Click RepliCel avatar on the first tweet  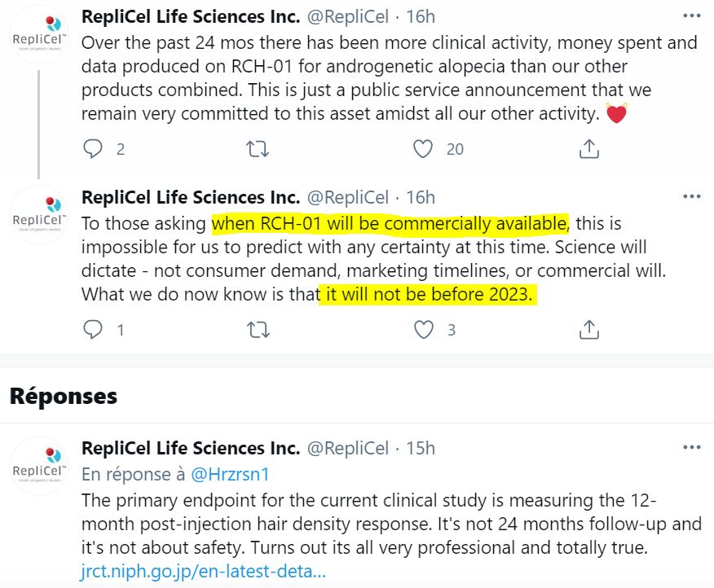click(x=38, y=37)
